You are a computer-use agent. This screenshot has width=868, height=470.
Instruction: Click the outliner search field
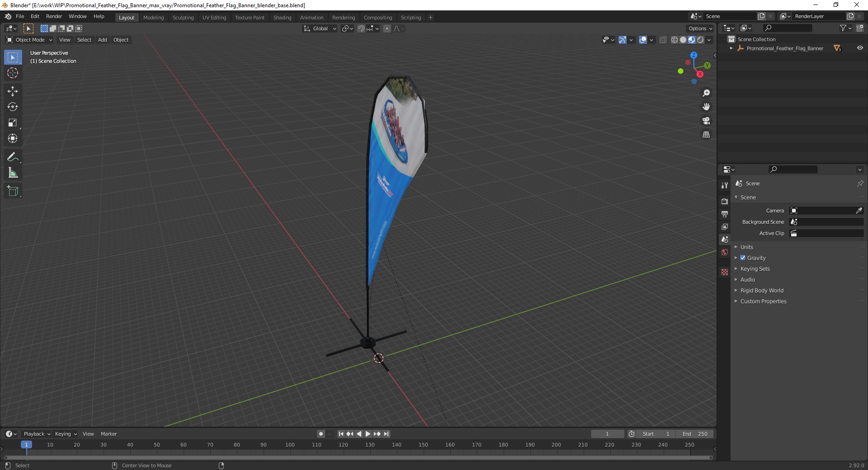click(787, 28)
